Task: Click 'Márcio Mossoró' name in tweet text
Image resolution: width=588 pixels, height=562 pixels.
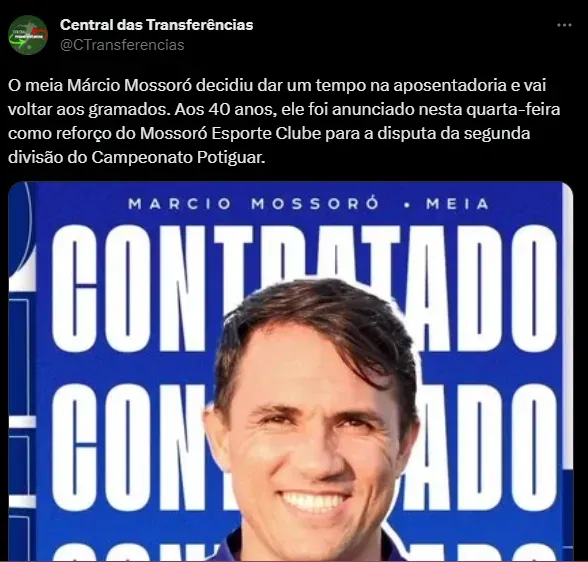Action: [129, 85]
